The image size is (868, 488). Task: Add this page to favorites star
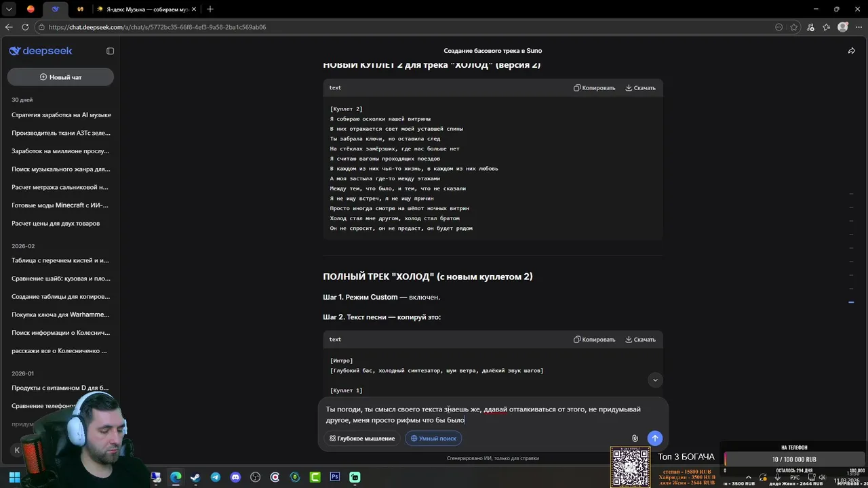(794, 27)
